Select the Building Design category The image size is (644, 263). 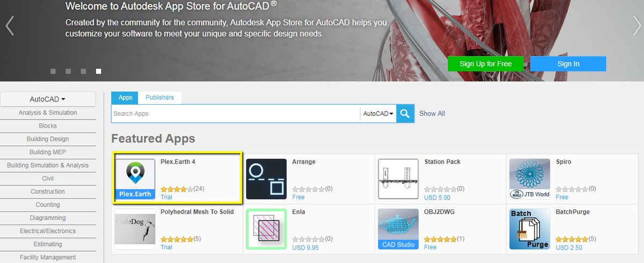48,139
